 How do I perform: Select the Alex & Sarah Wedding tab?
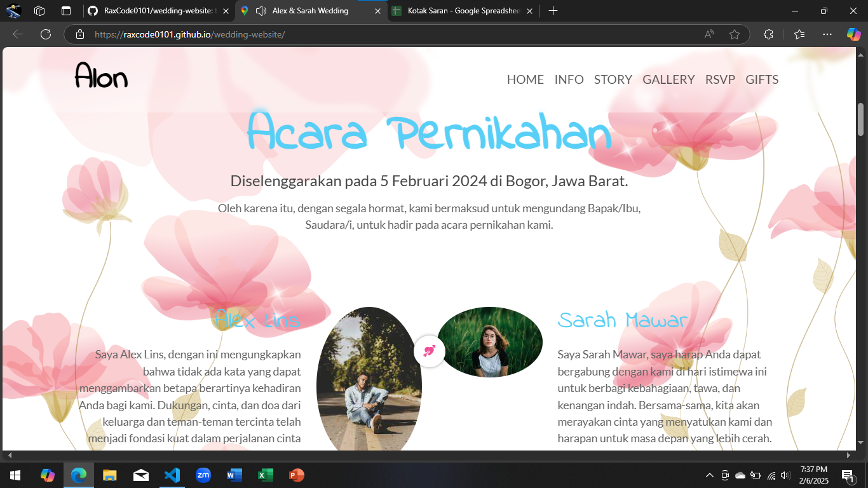[x=311, y=11]
